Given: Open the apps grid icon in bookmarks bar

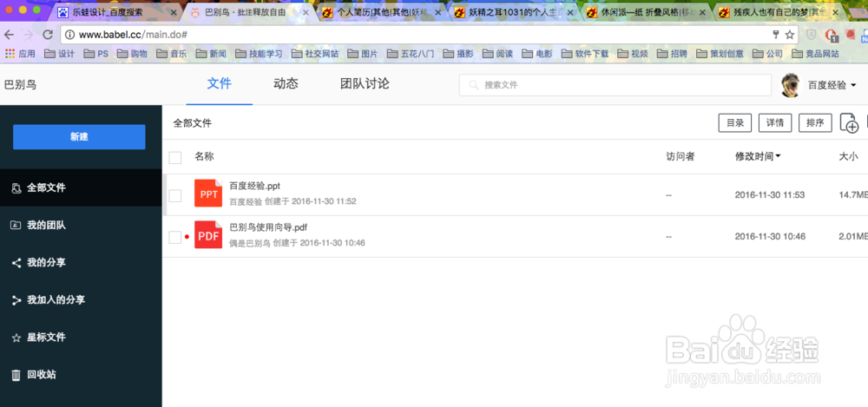Looking at the screenshot, I should 10,54.
